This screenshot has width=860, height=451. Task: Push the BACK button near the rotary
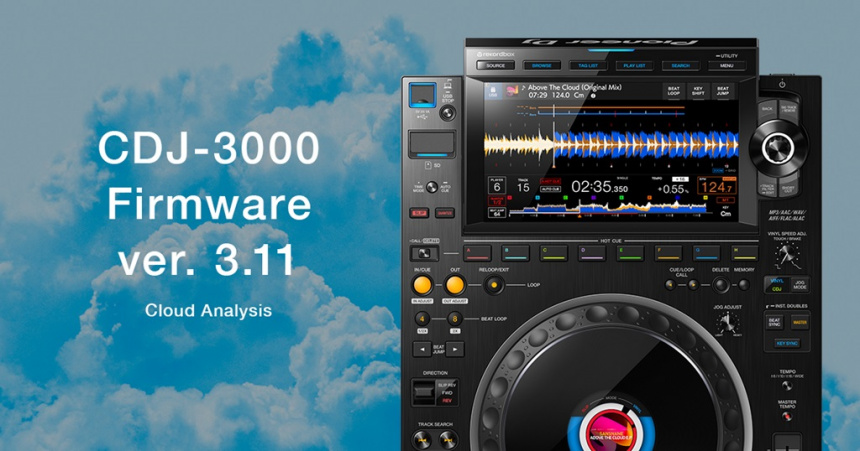767,110
